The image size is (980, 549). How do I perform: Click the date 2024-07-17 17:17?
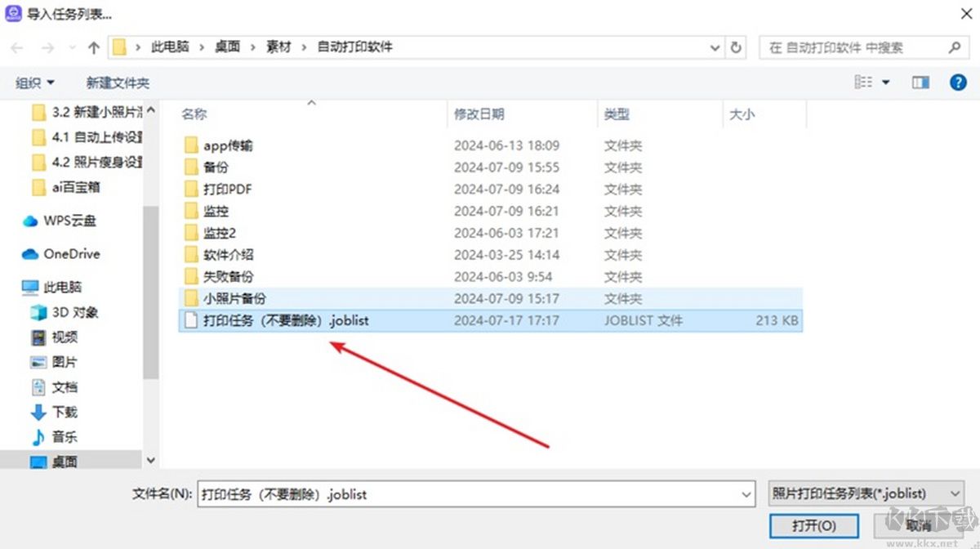pos(506,320)
